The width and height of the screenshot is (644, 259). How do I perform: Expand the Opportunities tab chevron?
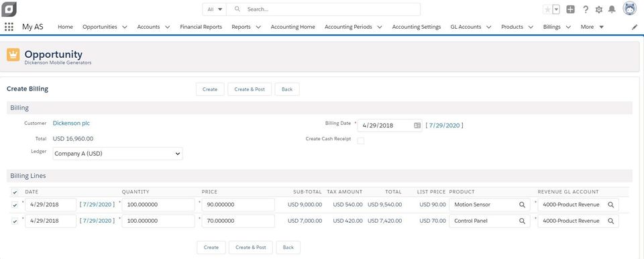point(125,27)
